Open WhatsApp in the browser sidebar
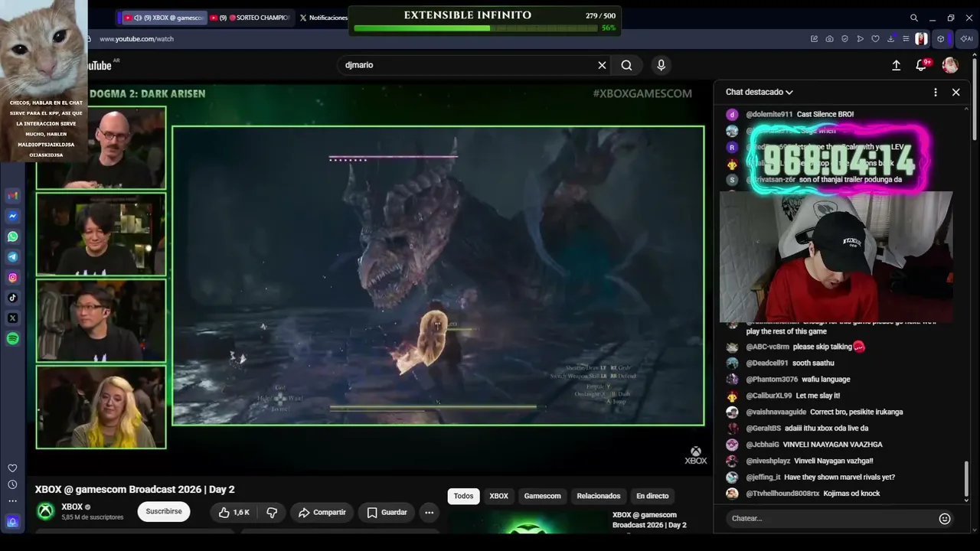Viewport: 980px width, 551px height. point(12,236)
